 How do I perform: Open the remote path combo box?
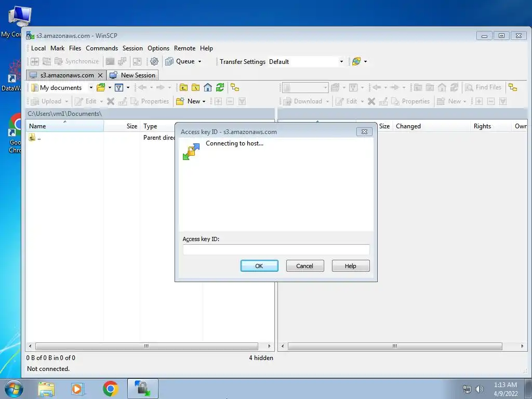coord(305,87)
